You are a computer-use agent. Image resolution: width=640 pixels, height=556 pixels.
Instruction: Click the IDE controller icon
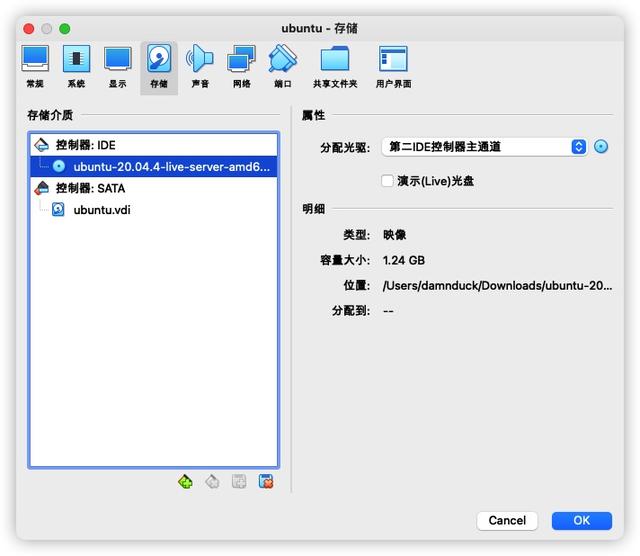click(42, 145)
